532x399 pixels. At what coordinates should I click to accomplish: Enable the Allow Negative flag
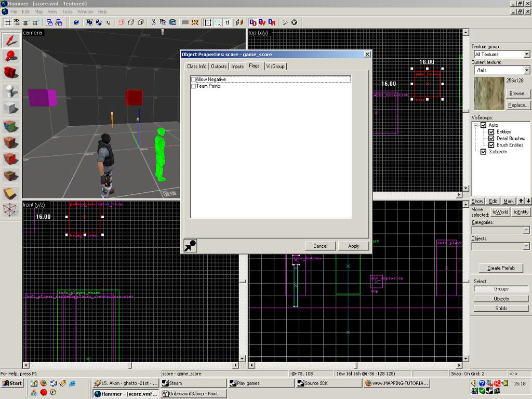[x=193, y=79]
